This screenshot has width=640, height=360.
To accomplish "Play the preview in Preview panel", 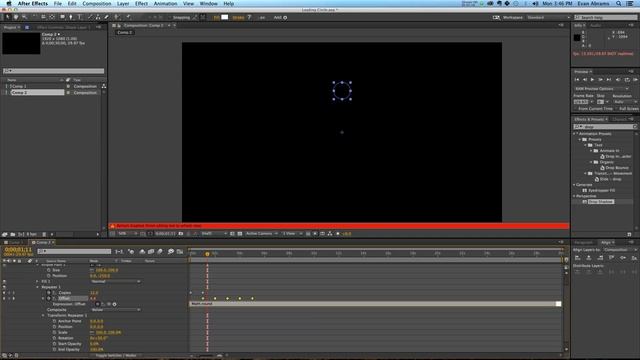I will (x=592, y=80).
